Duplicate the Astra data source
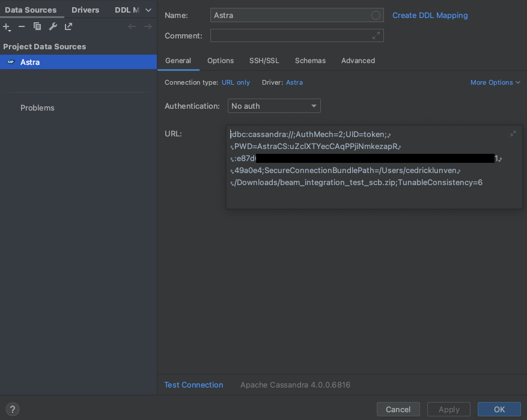 coord(37,26)
